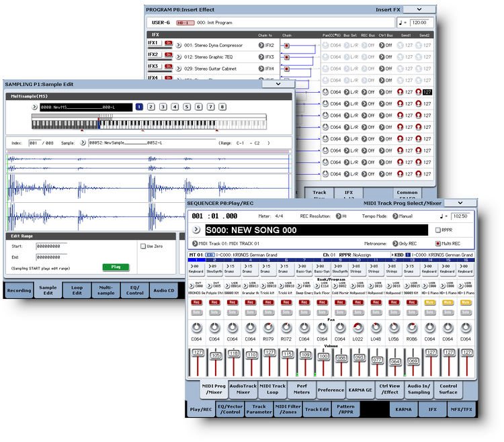
Task: Toggle the Multi REC checkbox
Action: 439,242
